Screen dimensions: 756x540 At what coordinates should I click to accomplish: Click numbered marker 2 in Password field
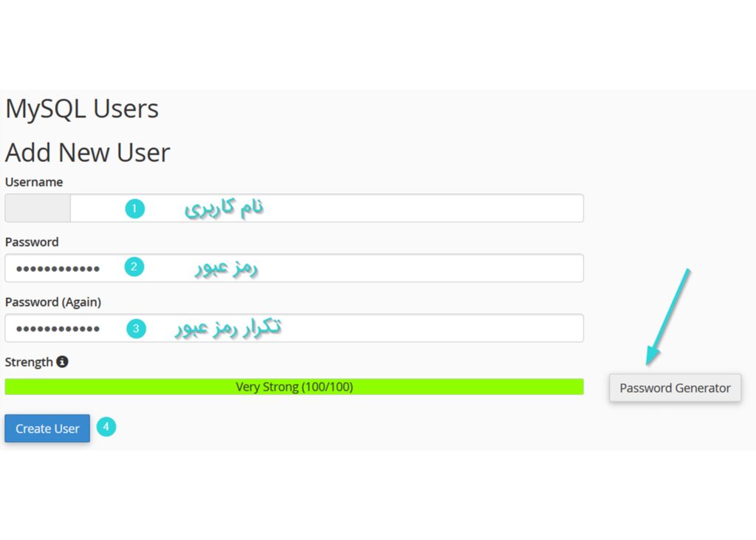[134, 267]
